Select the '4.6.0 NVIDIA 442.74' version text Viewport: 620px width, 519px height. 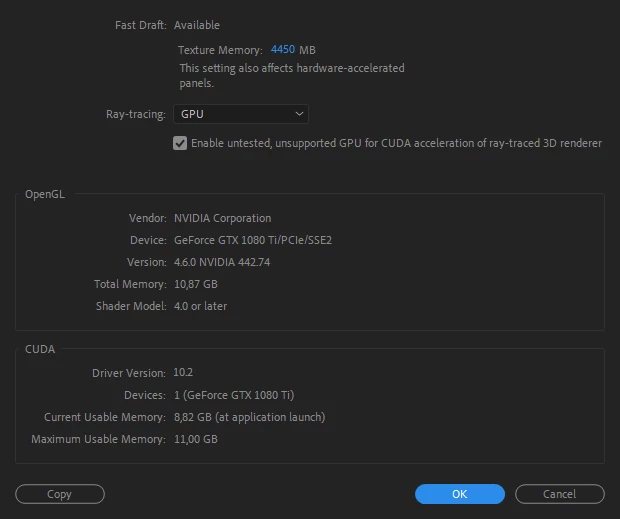point(222,262)
